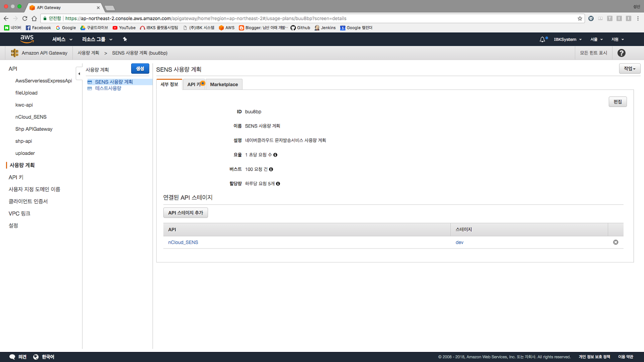Screen dimensions: 644x362
Task: Open the IBKSystem account dropdown
Action: click(x=568, y=39)
